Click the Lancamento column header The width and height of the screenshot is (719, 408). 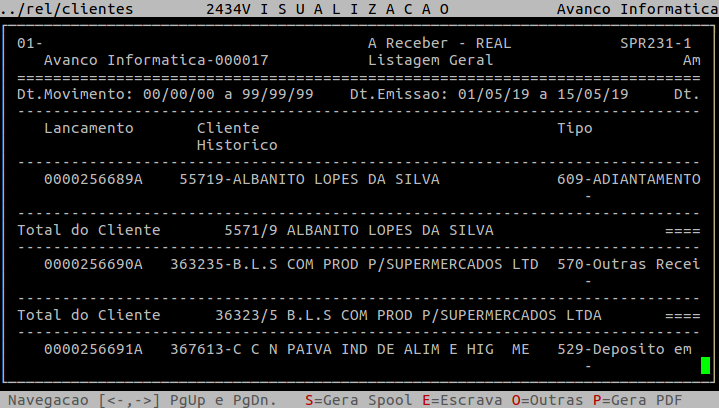tap(88, 128)
